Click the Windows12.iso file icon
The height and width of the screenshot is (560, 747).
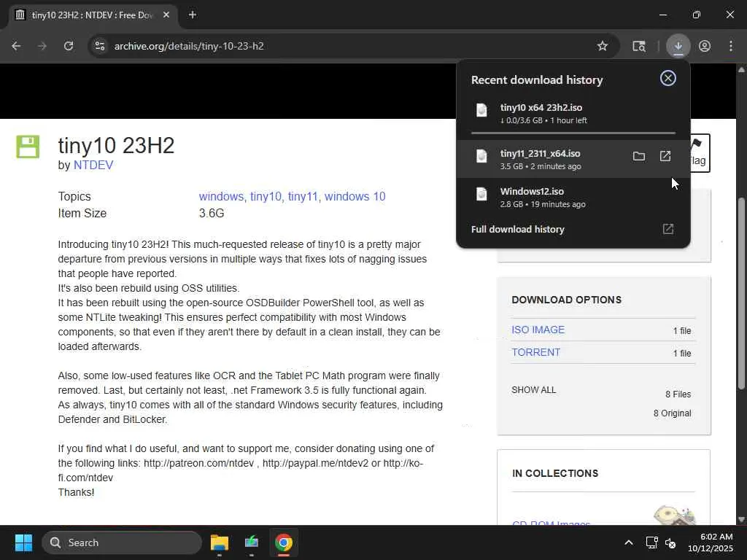pos(481,194)
